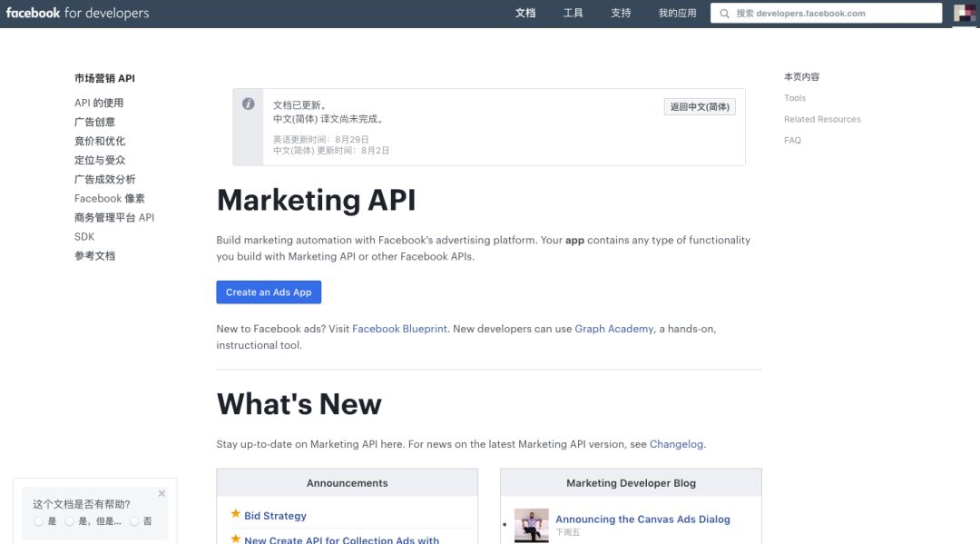
Task: Select the 是，但是... radio option
Action: (x=70, y=521)
